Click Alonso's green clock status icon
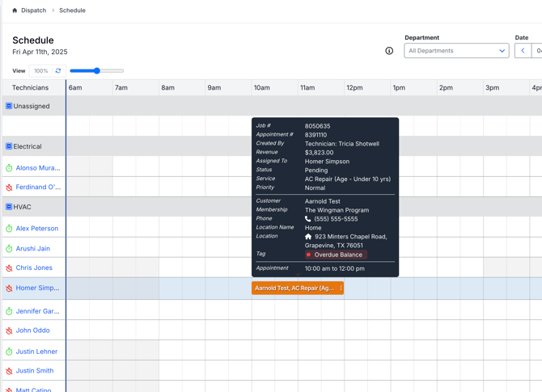The image size is (542, 392). coord(9,168)
